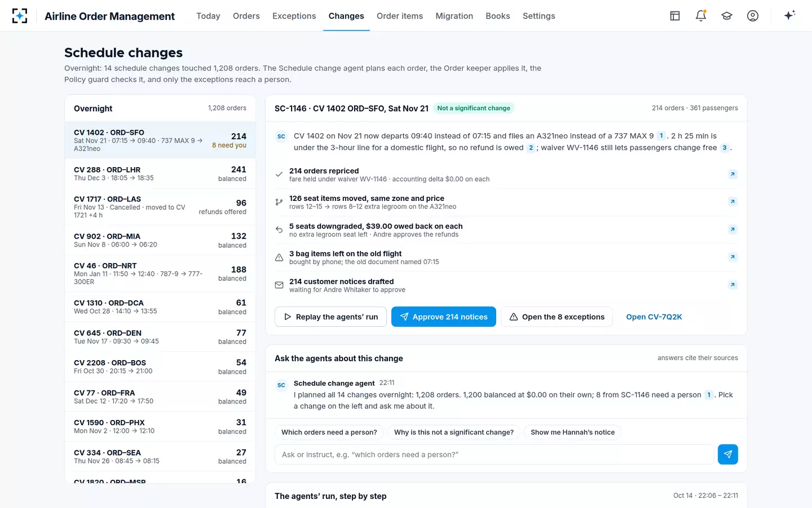Viewport: 812px width, 508px height.
Task: Select the CV 902 ORD–MIA change
Action: tap(160, 240)
